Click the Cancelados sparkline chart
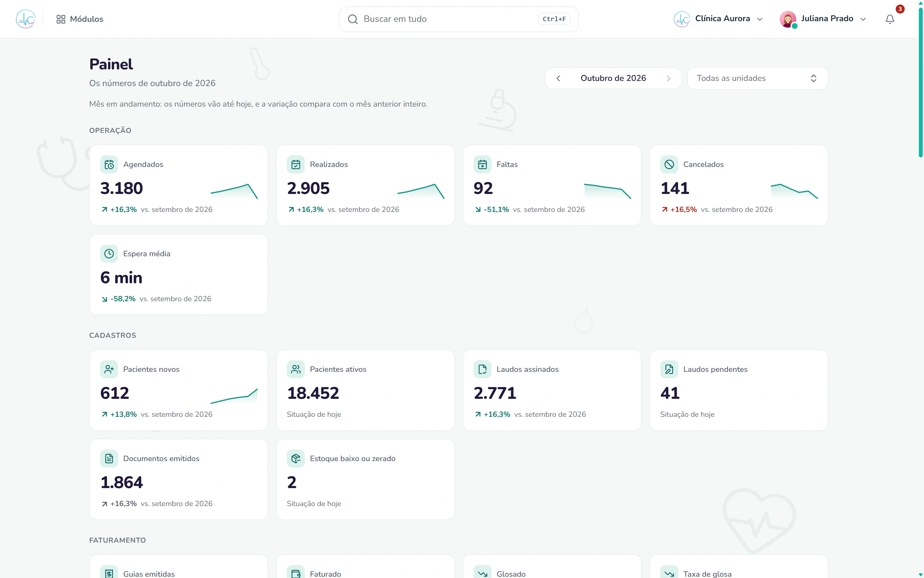The height and width of the screenshot is (578, 924). click(x=794, y=191)
